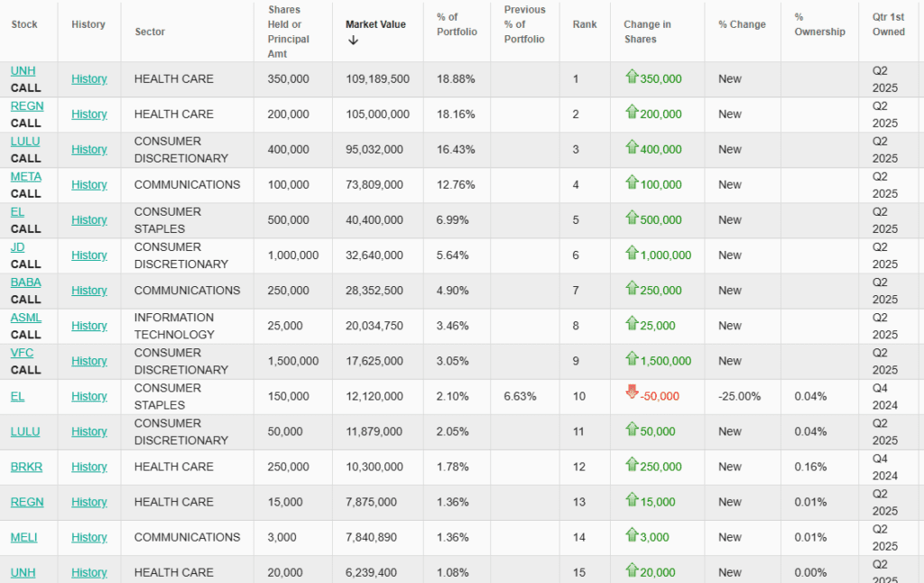Sort table by Sector column header
The image size is (924, 583).
coord(150,32)
